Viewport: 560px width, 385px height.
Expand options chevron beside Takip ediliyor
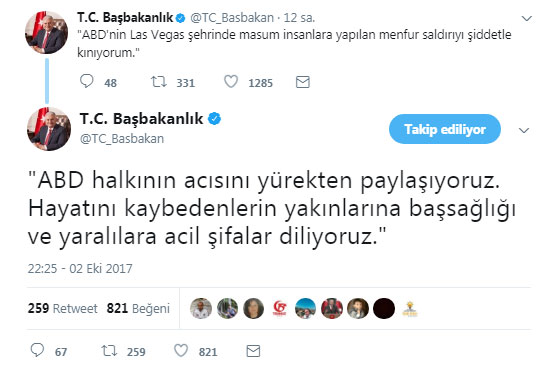[x=524, y=130]
